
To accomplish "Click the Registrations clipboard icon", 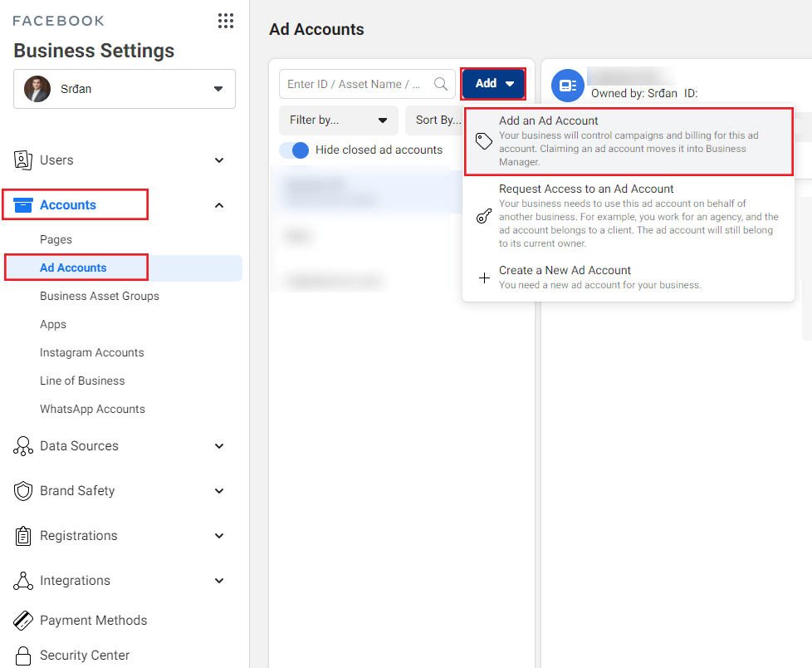I will [22, 536].
